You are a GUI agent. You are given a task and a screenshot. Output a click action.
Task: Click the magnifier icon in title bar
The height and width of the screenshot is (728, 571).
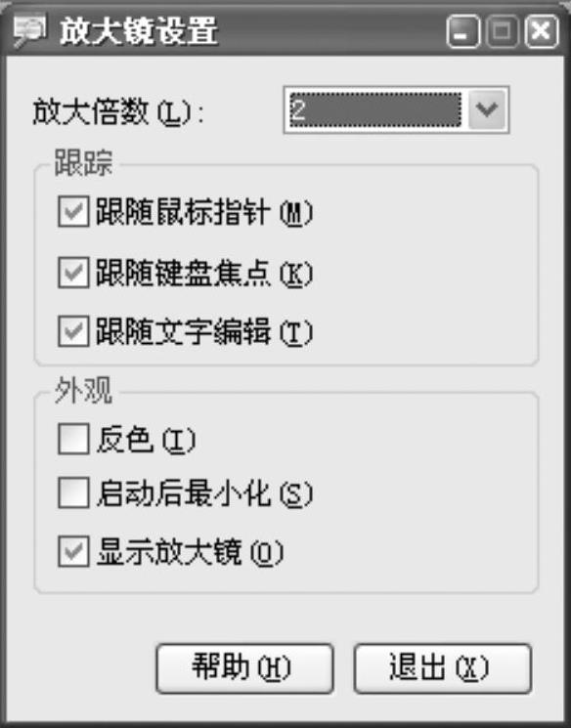(29, 30)
